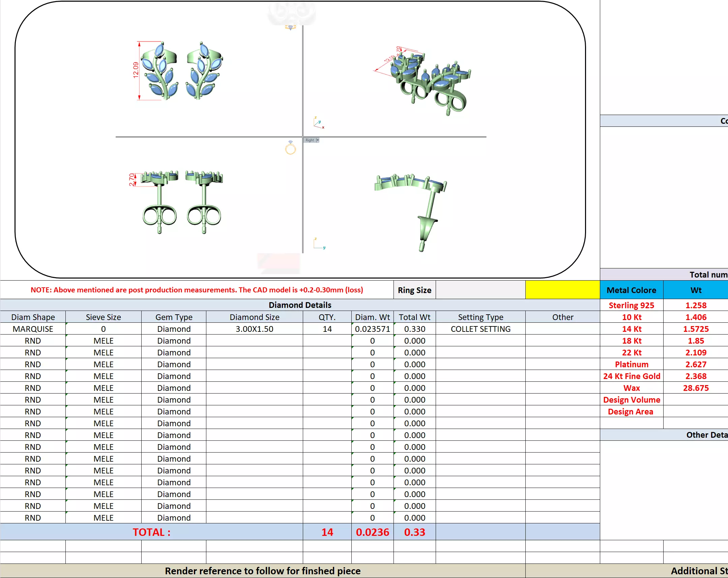Click the right side view earring render
Viewport: 728px width, 578px height.
410,213
